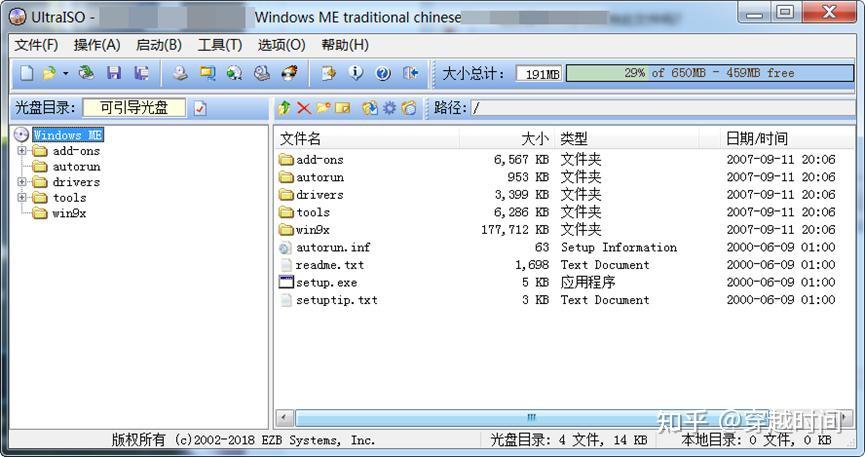This screenshot has width=865, height=457.
Task: Click the folder with disc icon after gear
Action: coord(409,108)
